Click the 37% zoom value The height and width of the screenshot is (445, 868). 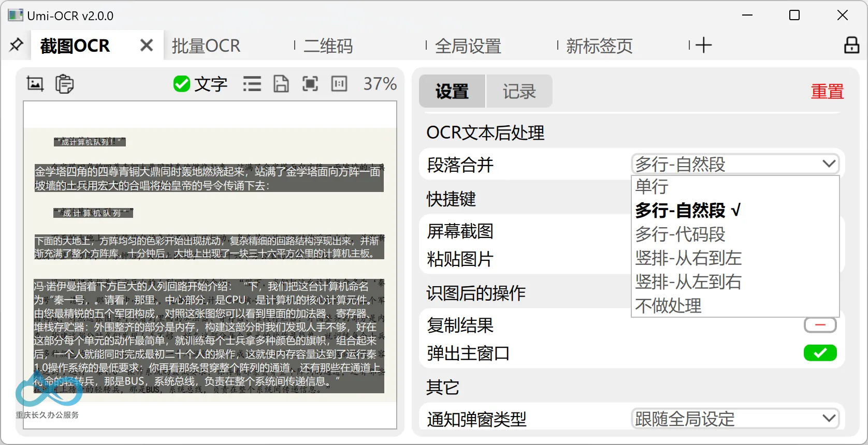380,84
